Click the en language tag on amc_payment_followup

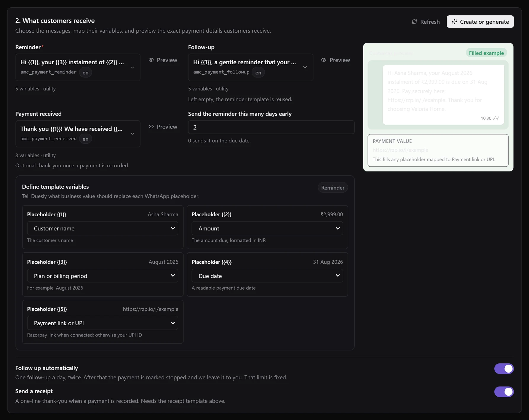point(258,73)
